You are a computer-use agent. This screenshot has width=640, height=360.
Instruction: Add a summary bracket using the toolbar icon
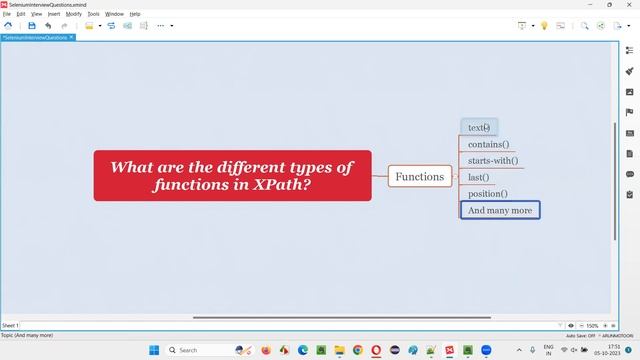[144, 26]
